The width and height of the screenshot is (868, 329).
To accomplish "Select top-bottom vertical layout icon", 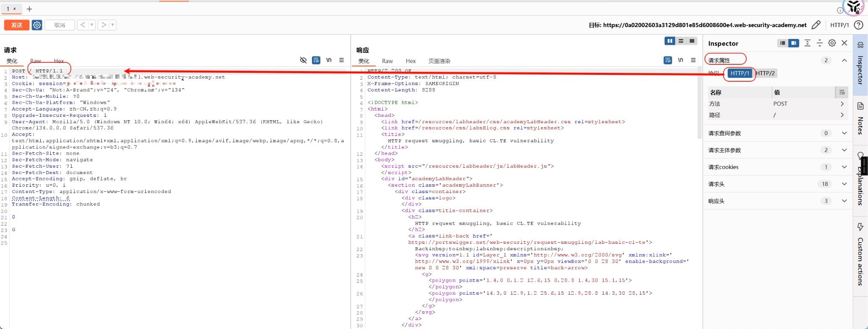I will point(681,41).
